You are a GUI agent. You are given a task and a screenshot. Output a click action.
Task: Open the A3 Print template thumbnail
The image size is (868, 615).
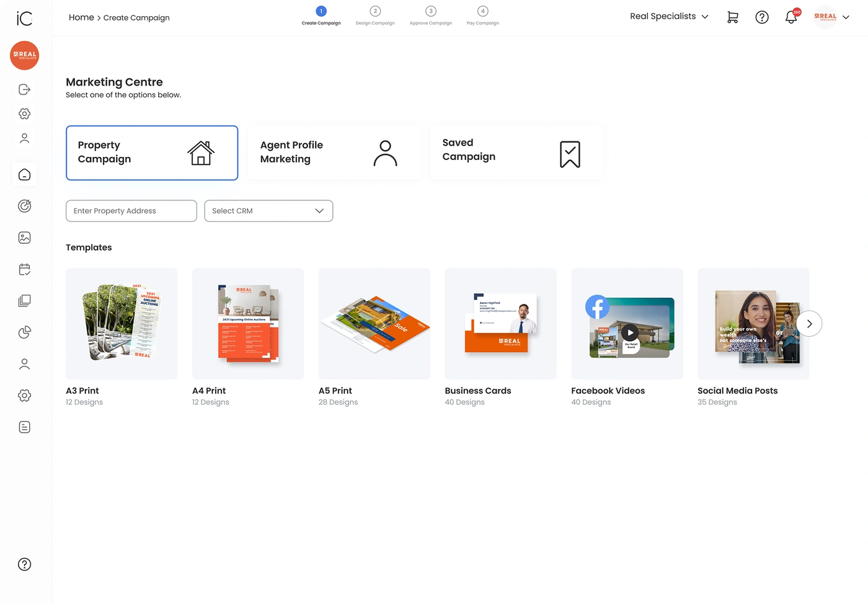(122, 324)
